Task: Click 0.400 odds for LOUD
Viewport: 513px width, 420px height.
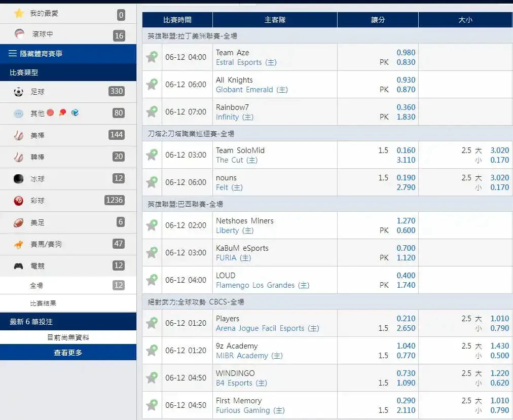Action: click(x=406, y=276)
